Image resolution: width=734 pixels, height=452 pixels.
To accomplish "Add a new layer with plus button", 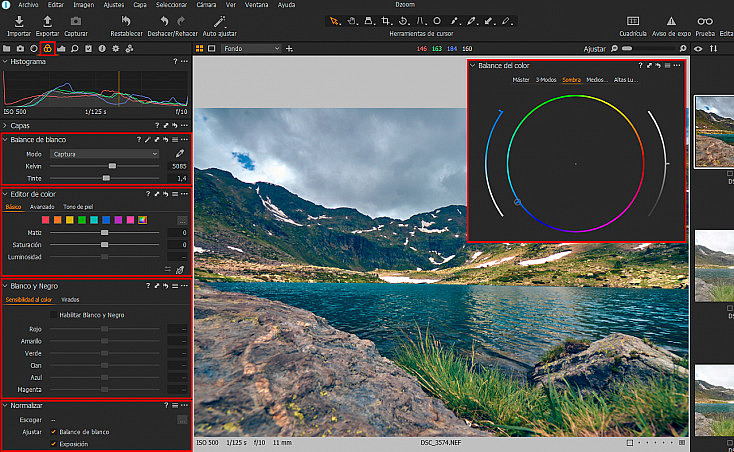I will tap(289, 49).
